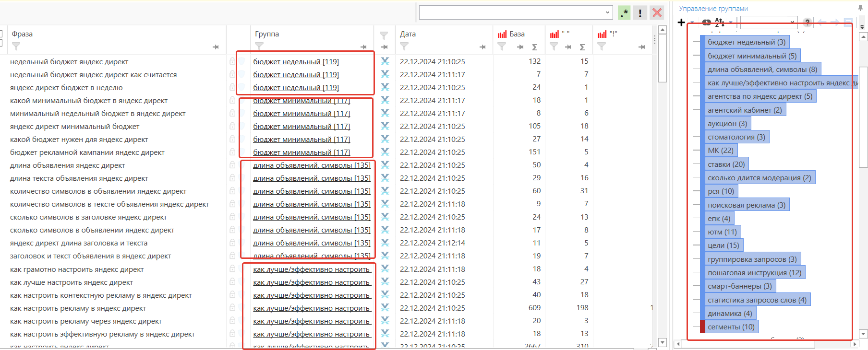Select the 'пошаговая инструкция (12)' group
868x350 pixels.
point(755,273)
